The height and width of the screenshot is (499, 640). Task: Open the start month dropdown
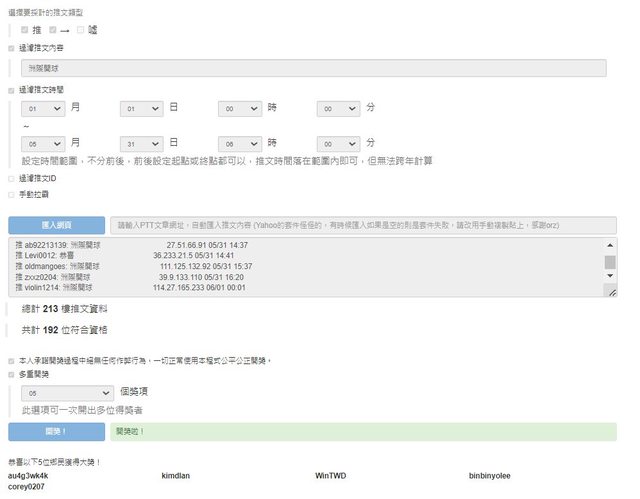coord(43,108)
